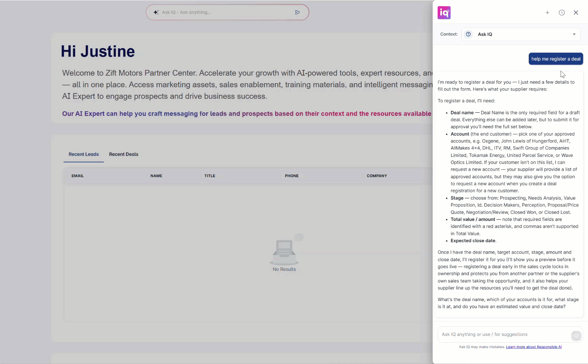
Task: Click the NAME column header
Action: pyautogui.click(x=156, y=176)
